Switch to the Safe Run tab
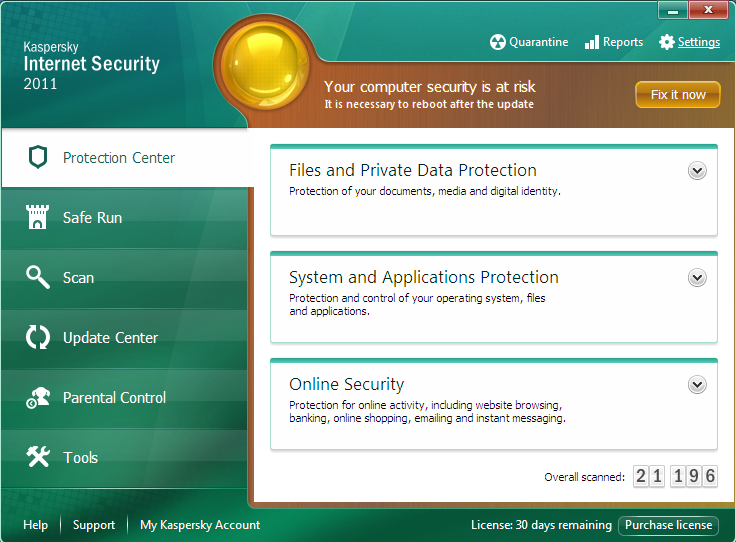This screenshot has height=542, width=736. click(x=92, y=218)
